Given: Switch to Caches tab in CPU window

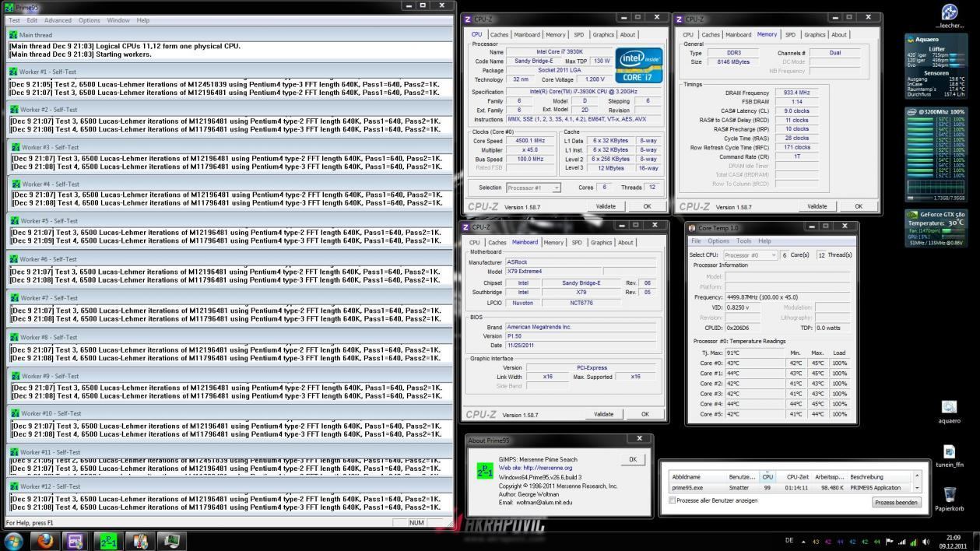Looking at the screenshot, I should click(x=499, y=34).
